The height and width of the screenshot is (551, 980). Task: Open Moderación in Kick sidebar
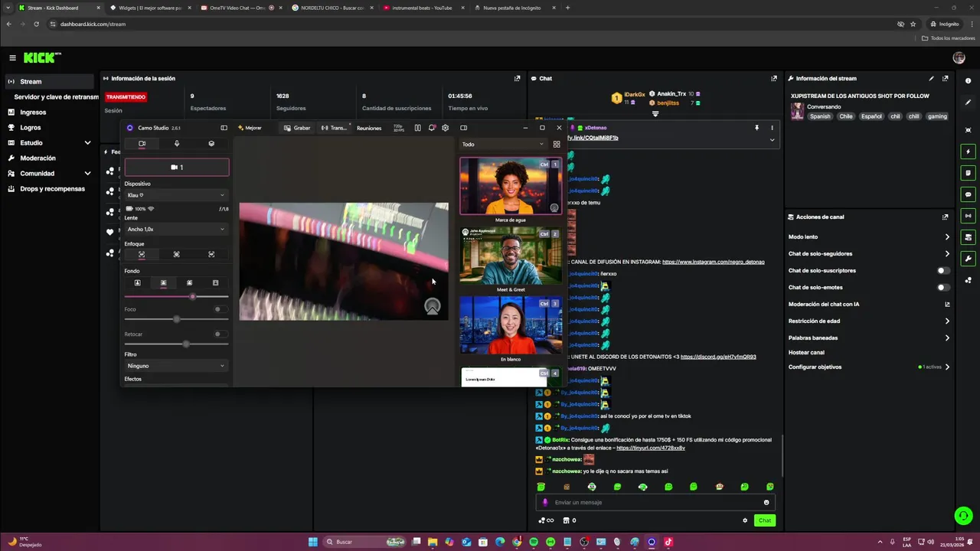tap(51, 158)
